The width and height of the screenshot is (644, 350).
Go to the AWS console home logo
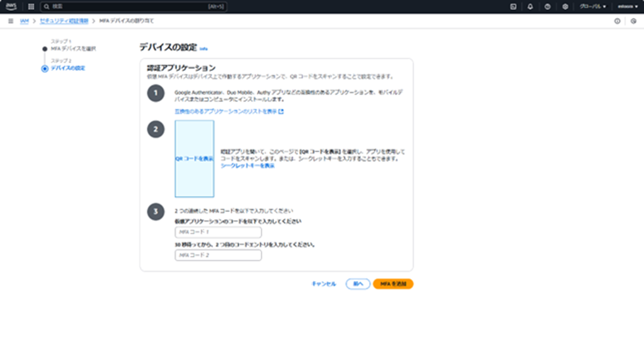pos(11,6)
